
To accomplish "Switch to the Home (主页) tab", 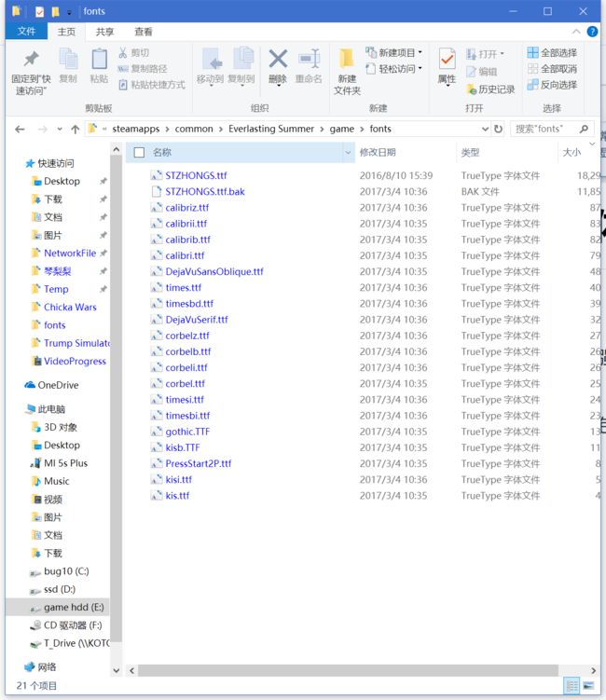I will pyautogui.click(x=66, y=32).
